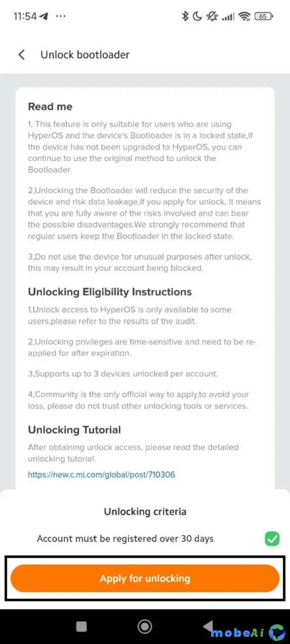Tap the vibrate mode icon in the status bar

[x=211, y=16]
